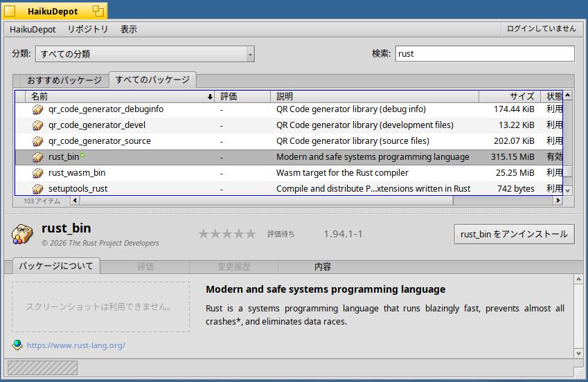The image size is (588, 382).
Task: Click the five-star rating display
Action: (x=227, y=234)
